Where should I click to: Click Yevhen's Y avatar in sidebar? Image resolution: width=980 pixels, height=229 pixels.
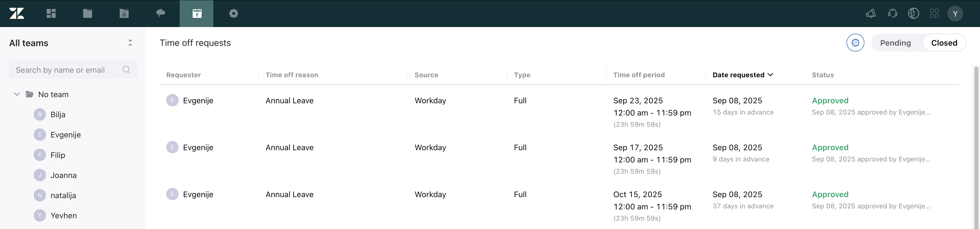click(x=40, y=215)
